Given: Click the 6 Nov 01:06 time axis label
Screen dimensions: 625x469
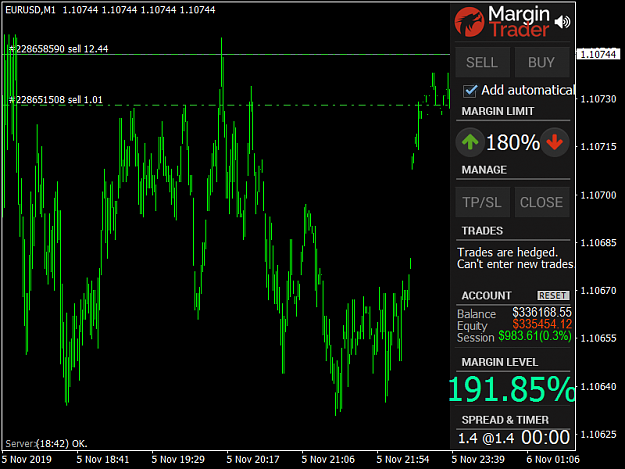Looking at the screenshot, I should [x=553, y=459].
